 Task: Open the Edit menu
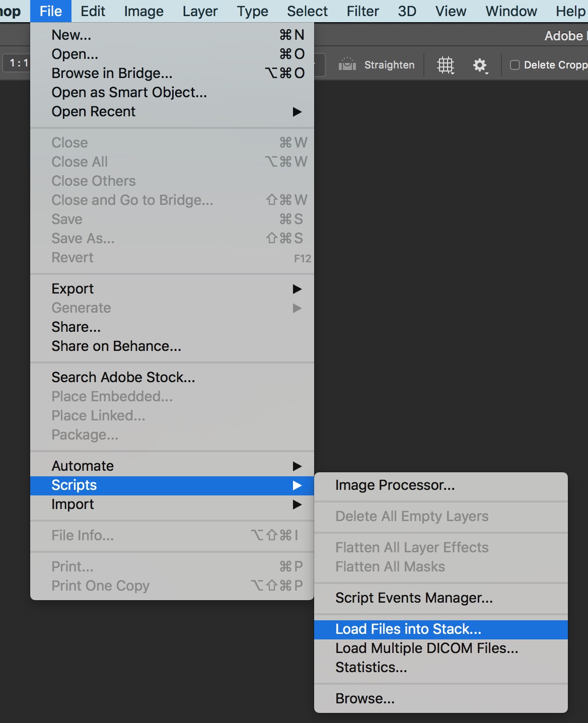pos(93,11)
